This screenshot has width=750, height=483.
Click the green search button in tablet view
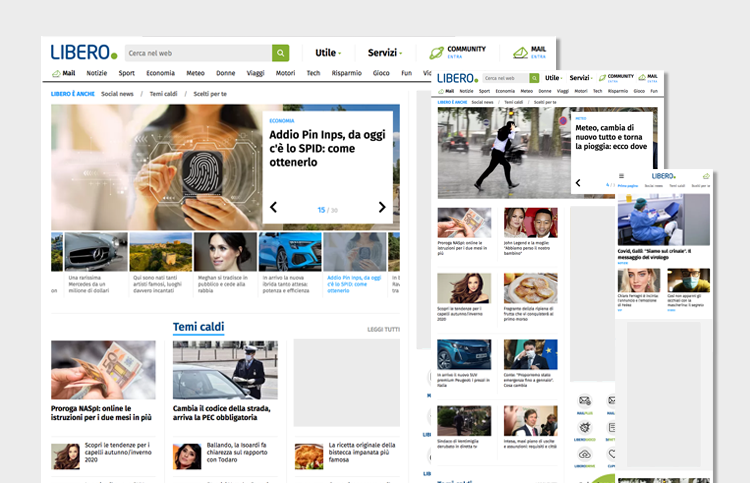[x=534, y=78]
